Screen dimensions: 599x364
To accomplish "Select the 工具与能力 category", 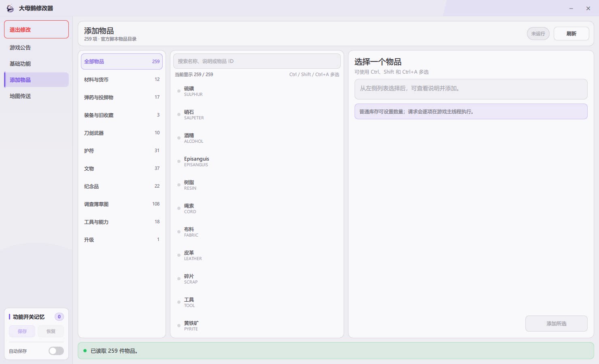I will [122, 222].
